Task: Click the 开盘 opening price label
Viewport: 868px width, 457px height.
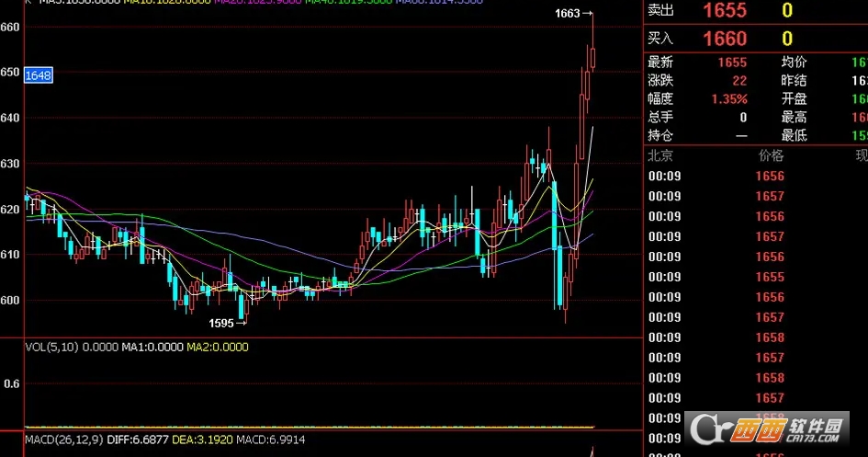Action: tap(794, 99)
